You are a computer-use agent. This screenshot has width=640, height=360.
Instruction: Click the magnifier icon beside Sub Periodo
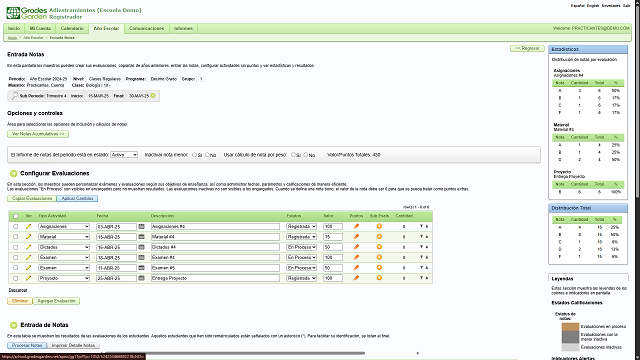(x=14, y=96)
